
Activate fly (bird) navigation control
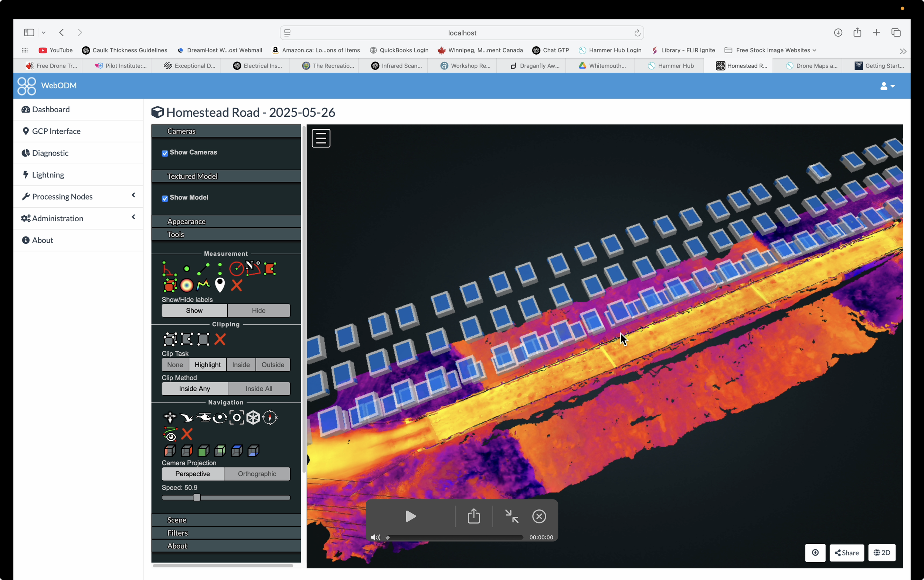[x=187, y=417]
